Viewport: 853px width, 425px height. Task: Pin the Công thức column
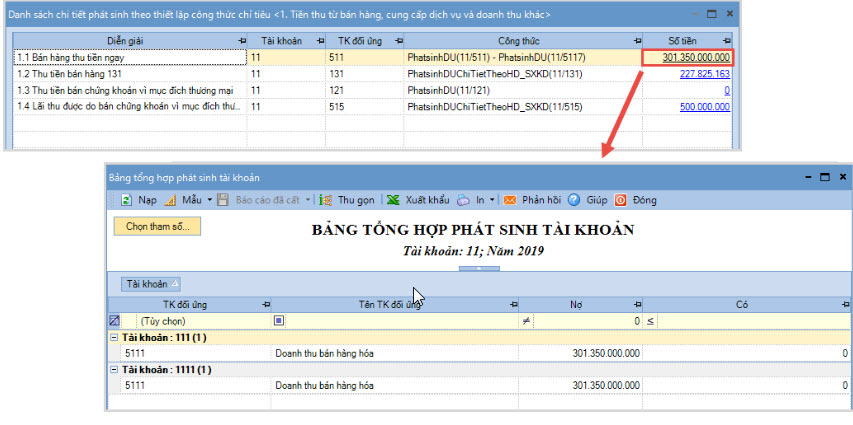pyautogui.click(x=636, y=41)
